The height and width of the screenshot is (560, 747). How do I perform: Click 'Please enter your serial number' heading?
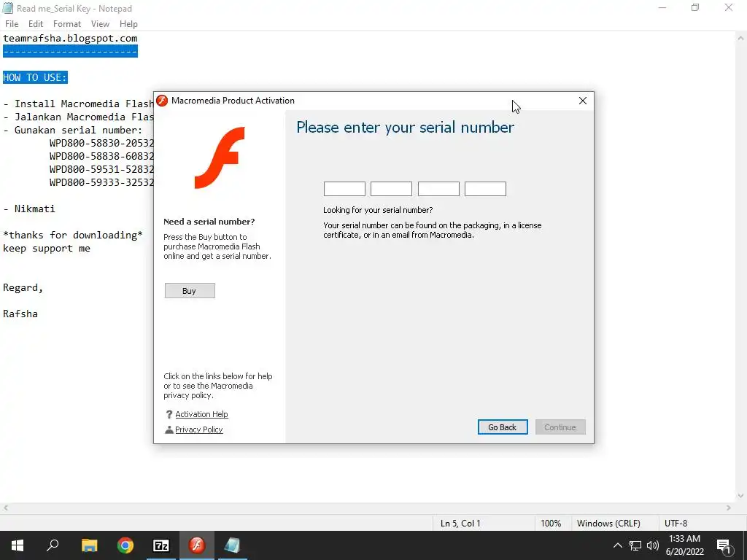(x=406, y=127)
